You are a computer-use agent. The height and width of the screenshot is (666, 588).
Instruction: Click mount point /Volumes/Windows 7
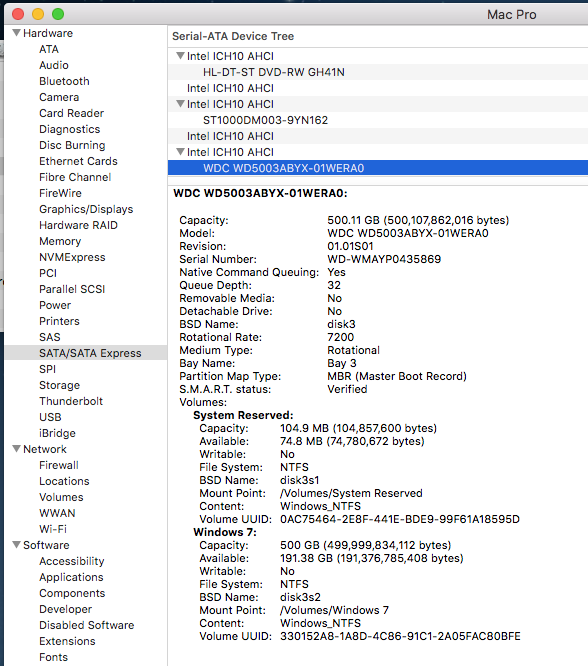click(334, 610)
